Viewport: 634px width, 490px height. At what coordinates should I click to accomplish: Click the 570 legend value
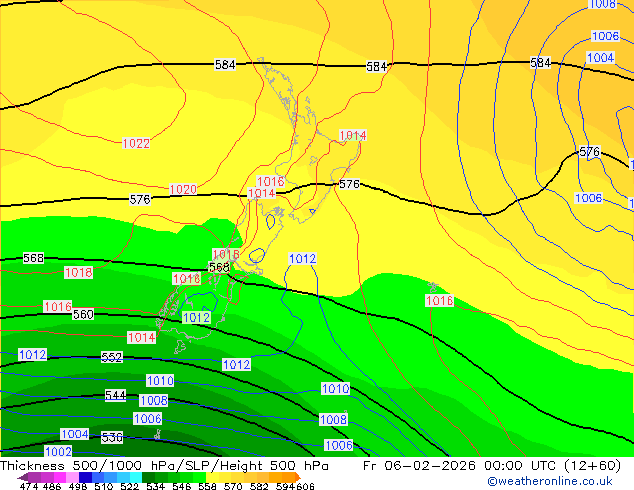pos(233,486)
